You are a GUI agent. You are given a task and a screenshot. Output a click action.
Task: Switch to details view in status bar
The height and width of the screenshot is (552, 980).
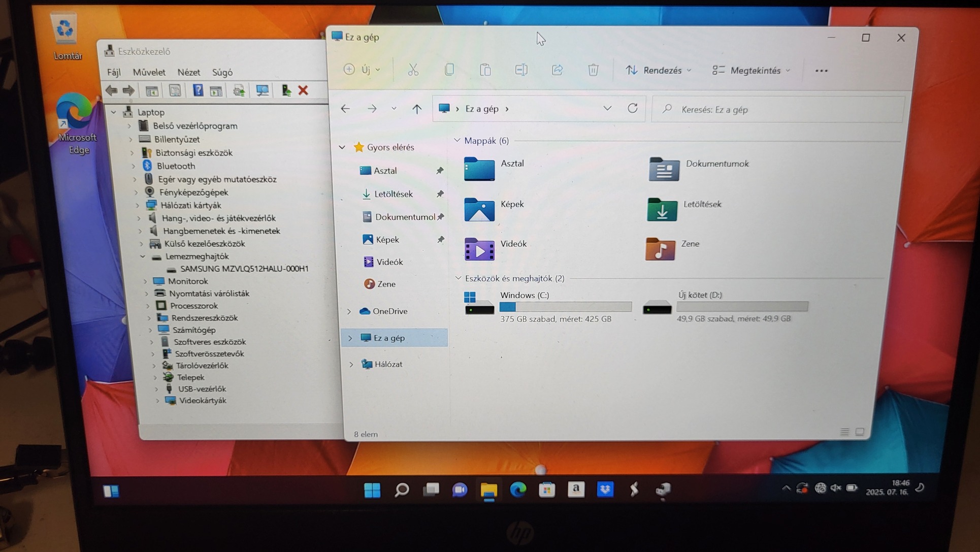[844, 432]
